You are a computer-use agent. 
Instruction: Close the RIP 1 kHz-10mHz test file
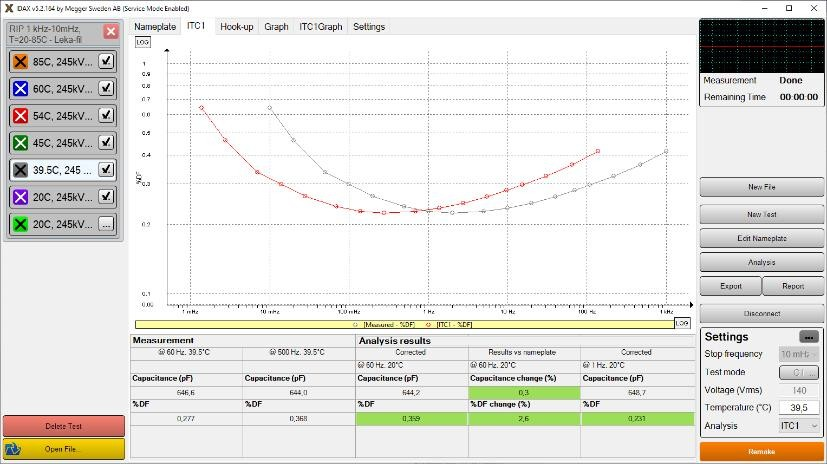pos(110,31)
